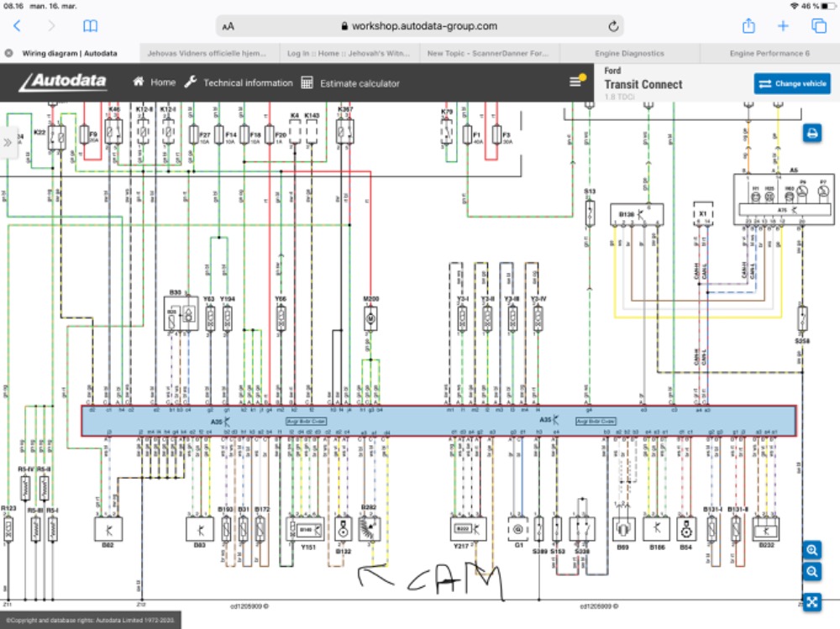Click the R123 component label
This screenshot has width=840, height=629.
pos(8,508)
